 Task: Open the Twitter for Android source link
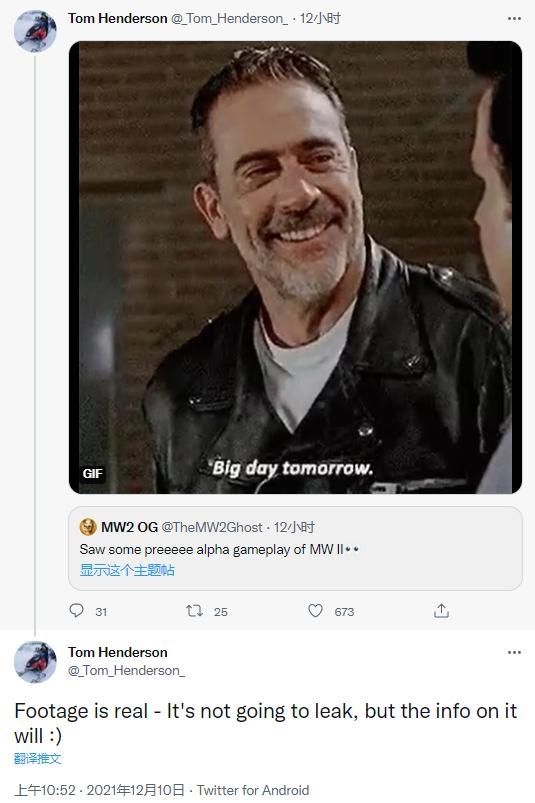(253, 790)
